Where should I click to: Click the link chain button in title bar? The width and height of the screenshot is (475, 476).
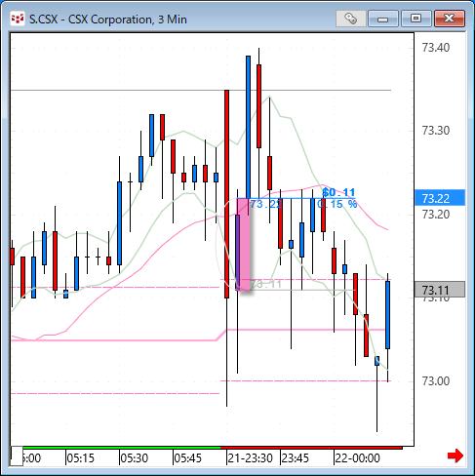coord(351,19)
